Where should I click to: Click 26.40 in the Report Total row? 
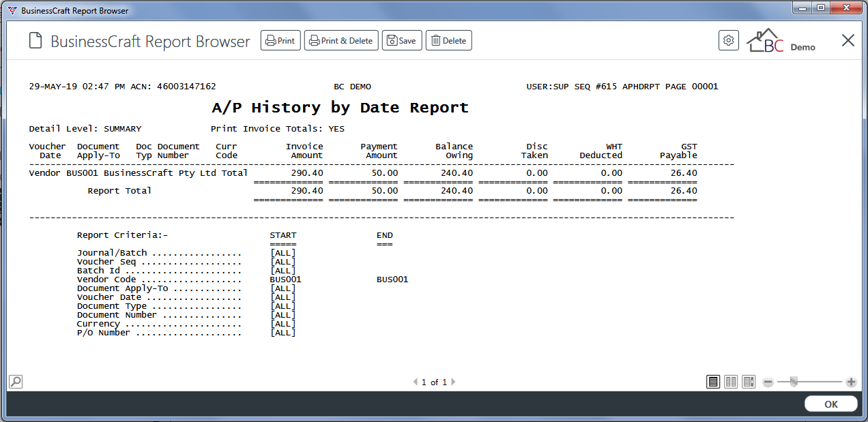(x=684, y=191)
